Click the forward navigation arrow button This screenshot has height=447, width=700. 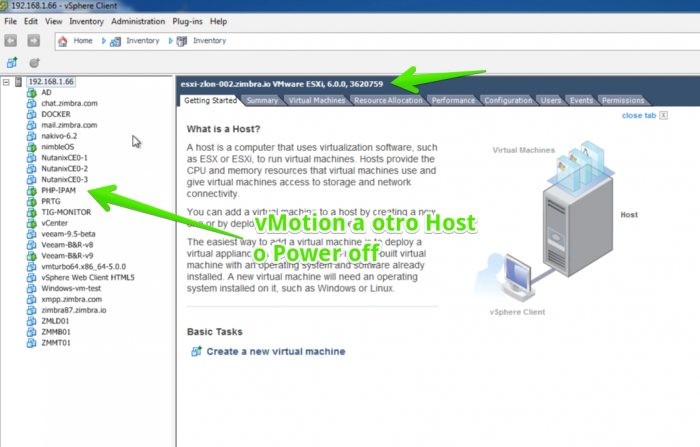tap(33, 41)
